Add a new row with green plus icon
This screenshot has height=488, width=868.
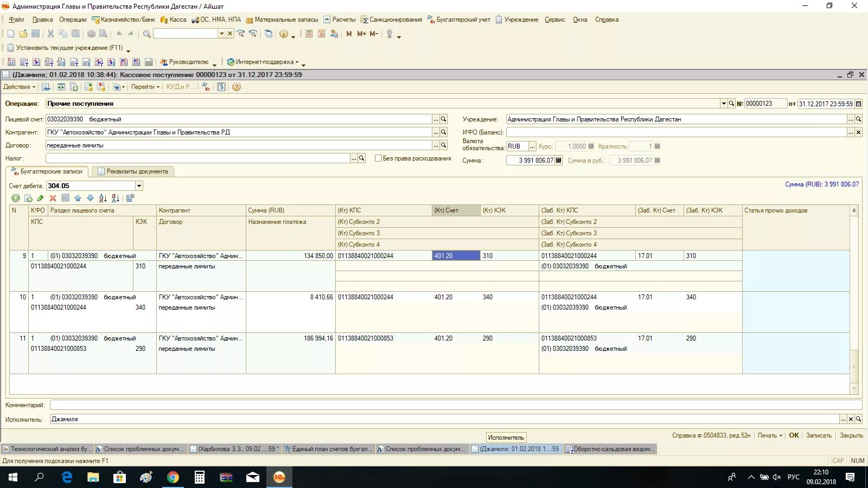pyautogui.click(x=16, y=198)
